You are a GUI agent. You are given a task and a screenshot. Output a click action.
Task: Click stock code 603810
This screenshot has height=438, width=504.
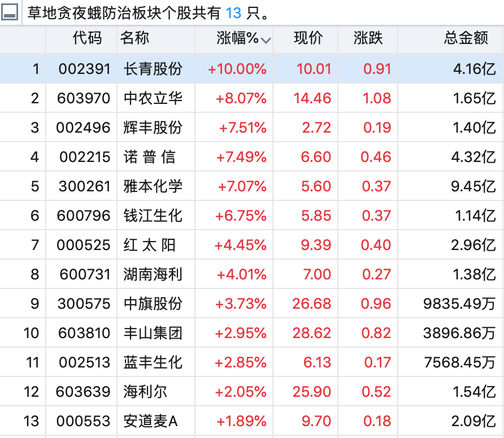point(84,333)
